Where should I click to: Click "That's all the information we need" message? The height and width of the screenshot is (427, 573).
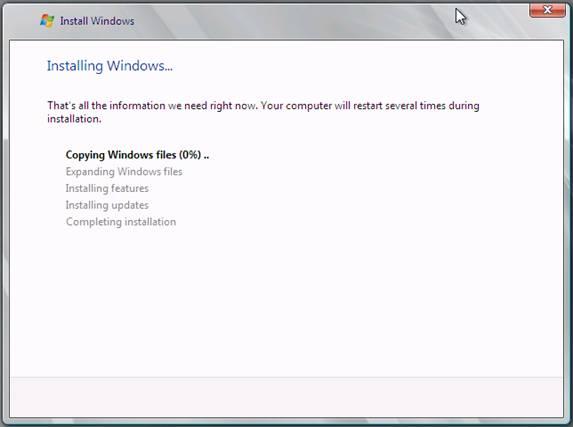[263, 112]
